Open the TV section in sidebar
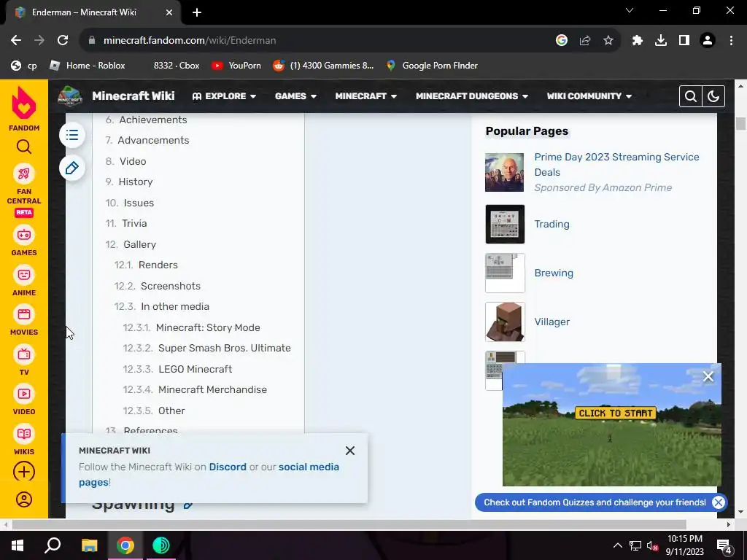The image size is (747, 560). click(24, 360)
